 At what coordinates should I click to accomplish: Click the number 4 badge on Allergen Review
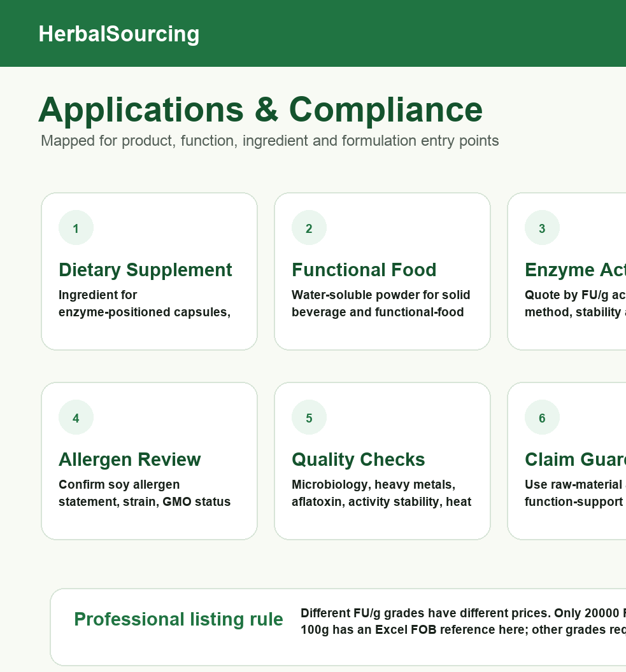(76, 417)
